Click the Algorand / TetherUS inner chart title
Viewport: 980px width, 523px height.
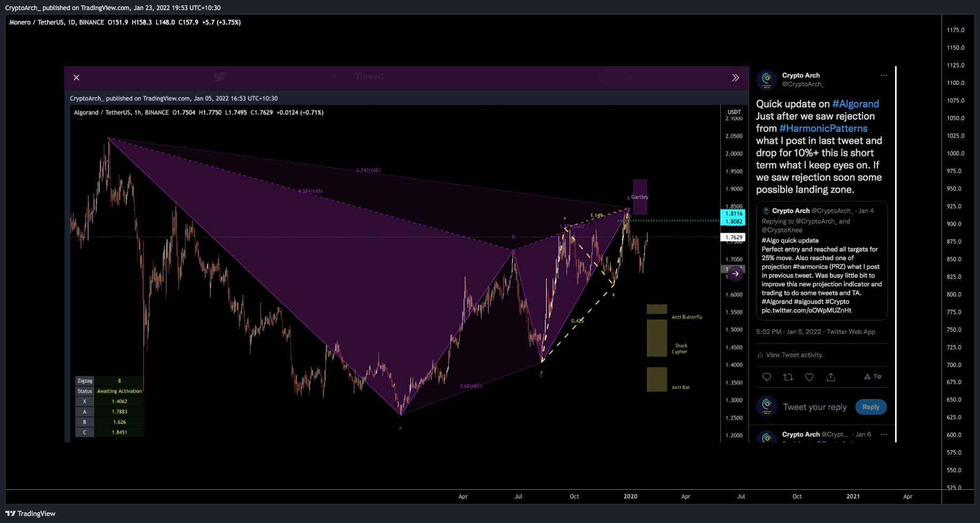click(x=121, y=113)
